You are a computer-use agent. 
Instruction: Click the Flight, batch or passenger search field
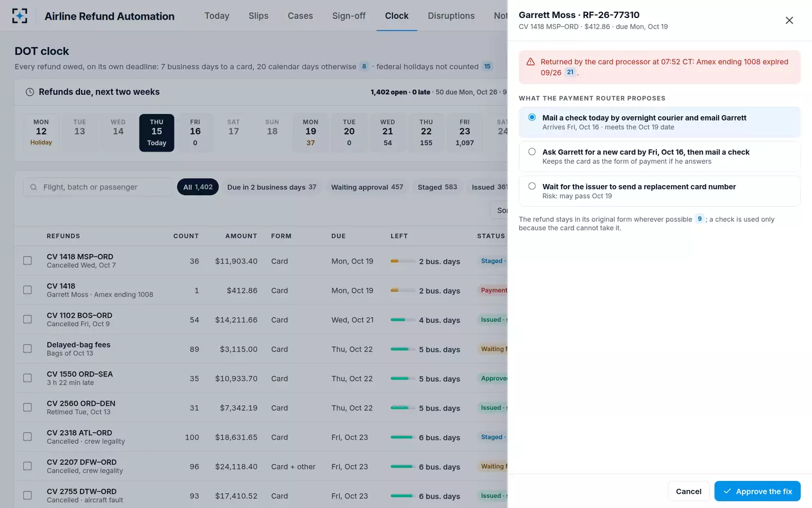(98, 187)
